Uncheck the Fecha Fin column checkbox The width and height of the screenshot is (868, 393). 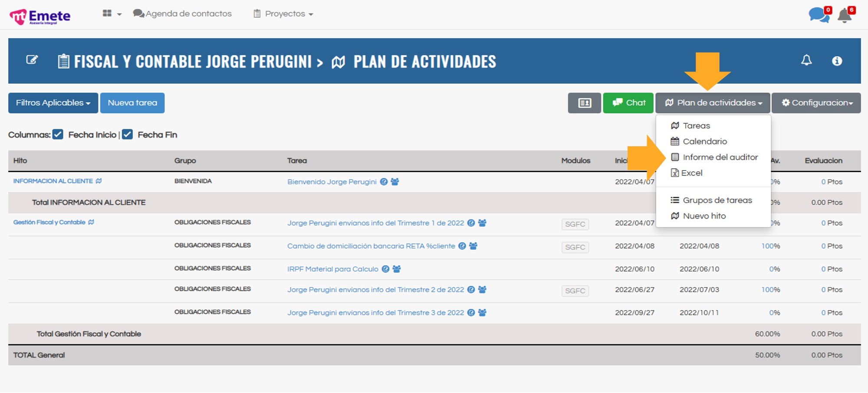coord(127,134)
